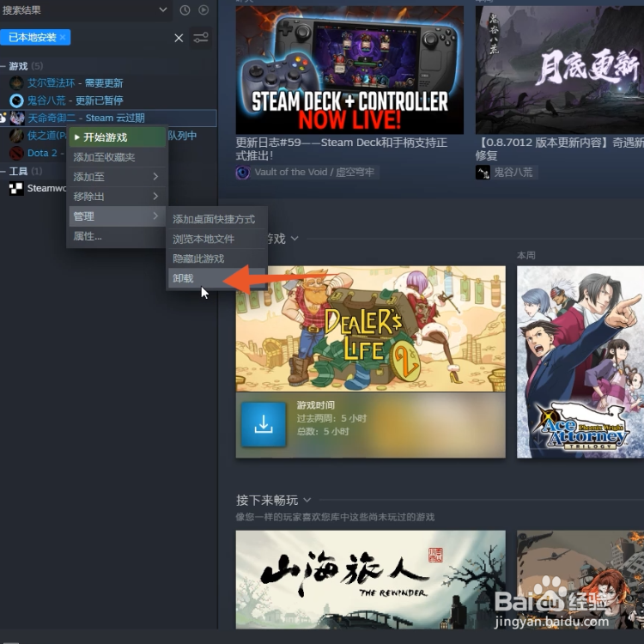Open 更新日志#59 news headline
The width and height of the screenshot is (644, 644).
pos(341,149)
